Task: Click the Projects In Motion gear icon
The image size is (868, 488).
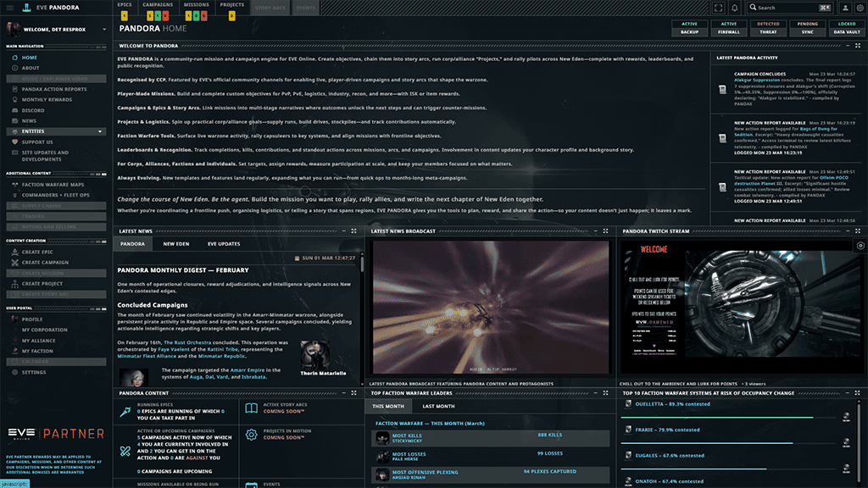Action: (251, 435)
